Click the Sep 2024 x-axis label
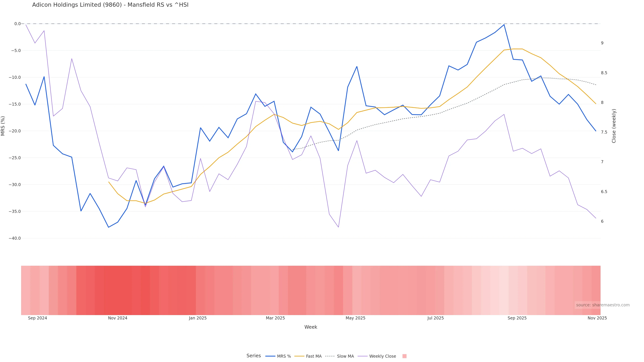The height and width of the screenshot is (362, 644). 38,318
